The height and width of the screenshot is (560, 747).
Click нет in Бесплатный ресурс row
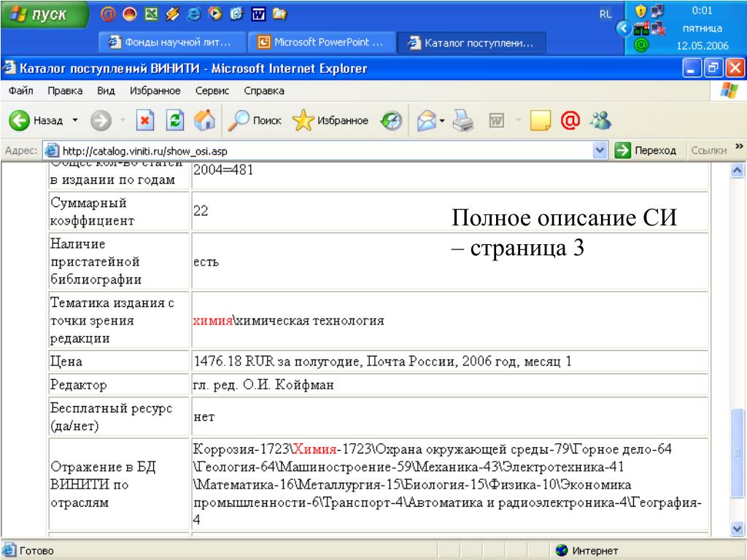pyautogui.click(x=204, y=416)
